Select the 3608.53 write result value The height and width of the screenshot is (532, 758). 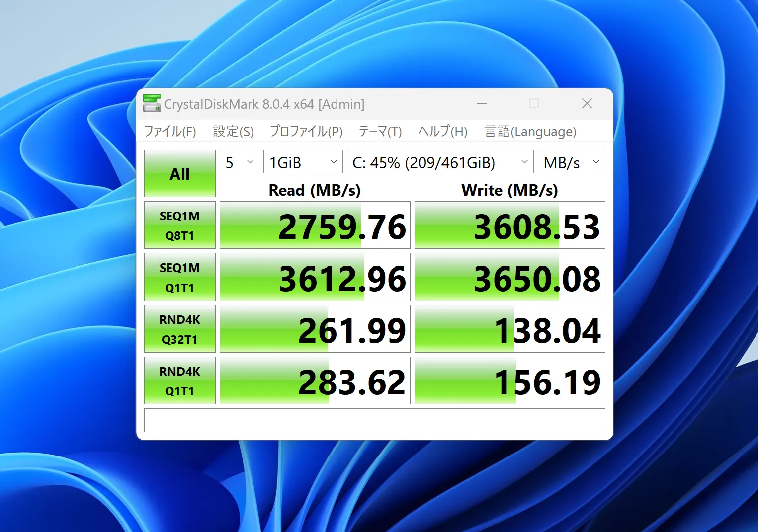[x=510, y=225]
